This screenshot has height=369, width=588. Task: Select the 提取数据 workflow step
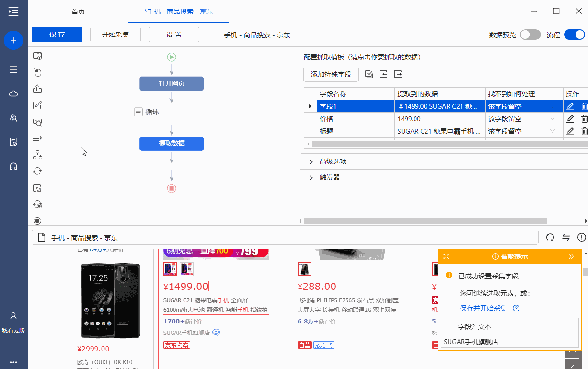(172, 143)
